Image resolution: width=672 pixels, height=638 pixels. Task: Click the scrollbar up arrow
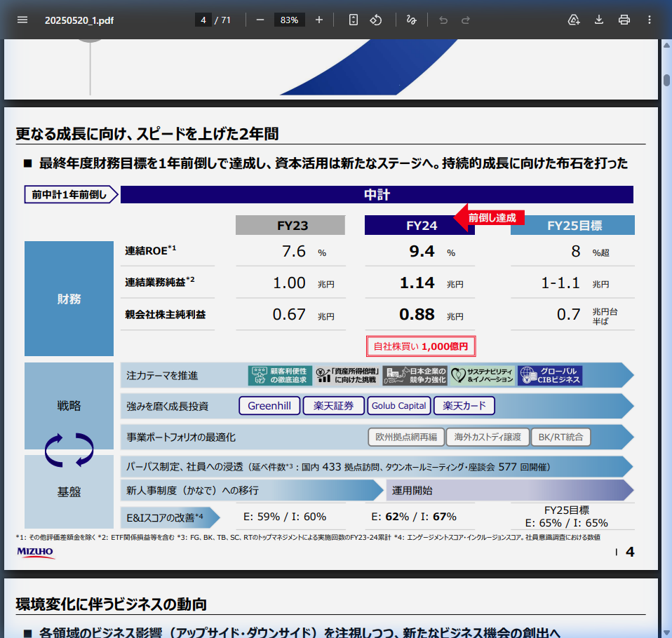click(666, 45)
